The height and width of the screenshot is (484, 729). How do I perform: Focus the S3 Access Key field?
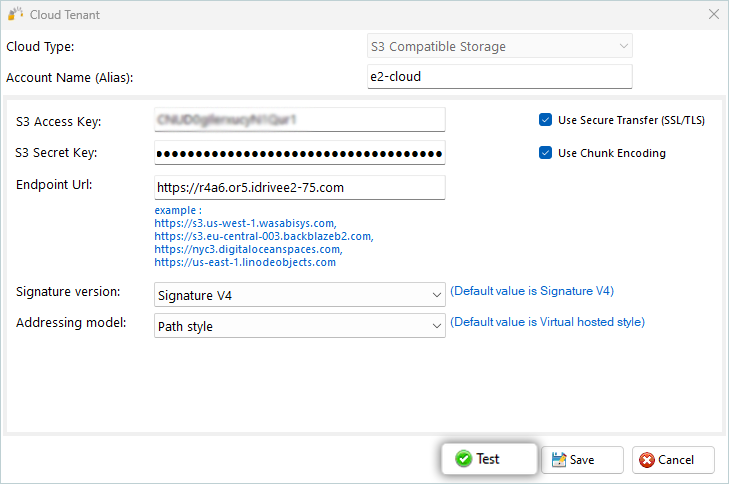pos(299,120)
